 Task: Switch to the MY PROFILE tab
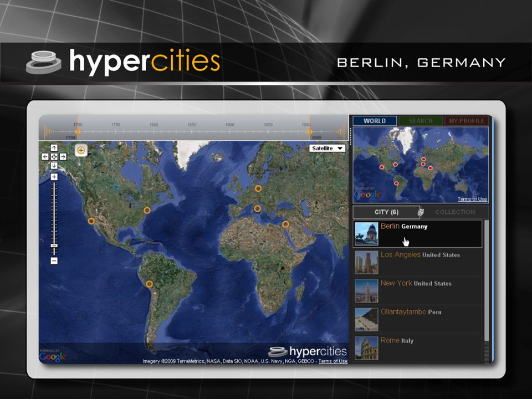tap(467, 121)
